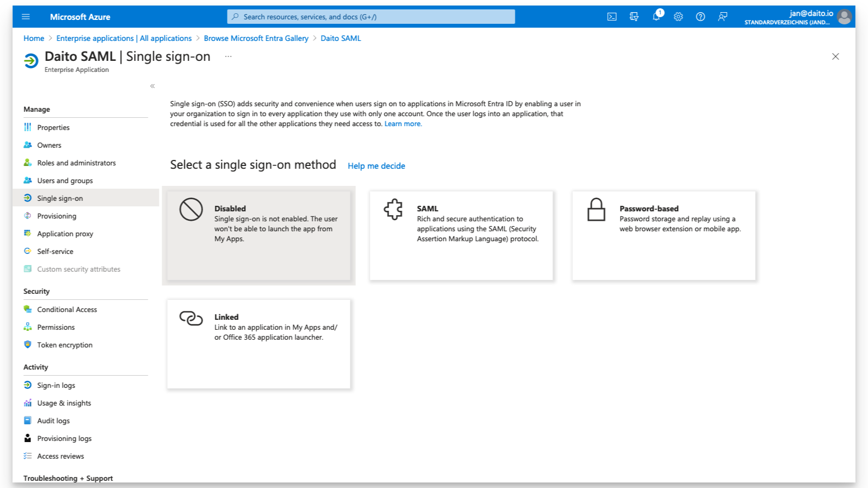This screenshot has height=488, width=868.
Task: Click the Owners icon in sidebar
Action: [x=28, y=145]
